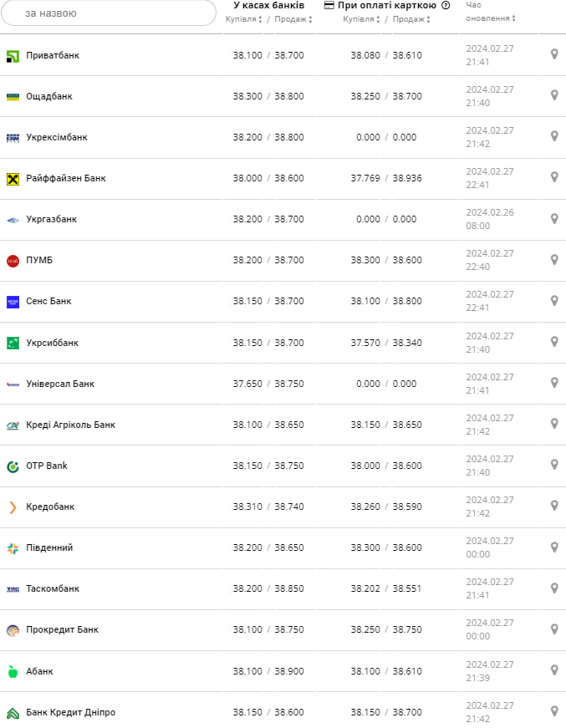This screenshot has height=728, width=566.
Task: Click the search-by-name input field
Action: (109, 13)
